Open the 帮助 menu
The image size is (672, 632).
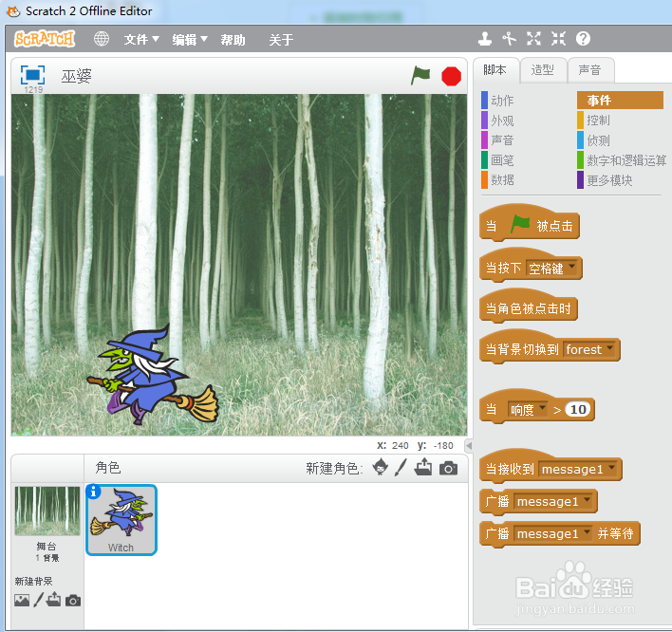coord(233,40)
